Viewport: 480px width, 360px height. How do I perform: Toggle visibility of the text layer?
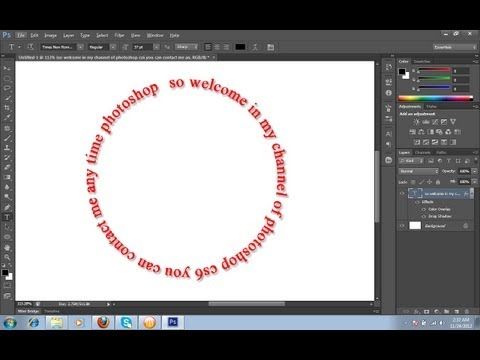(402, 193)
